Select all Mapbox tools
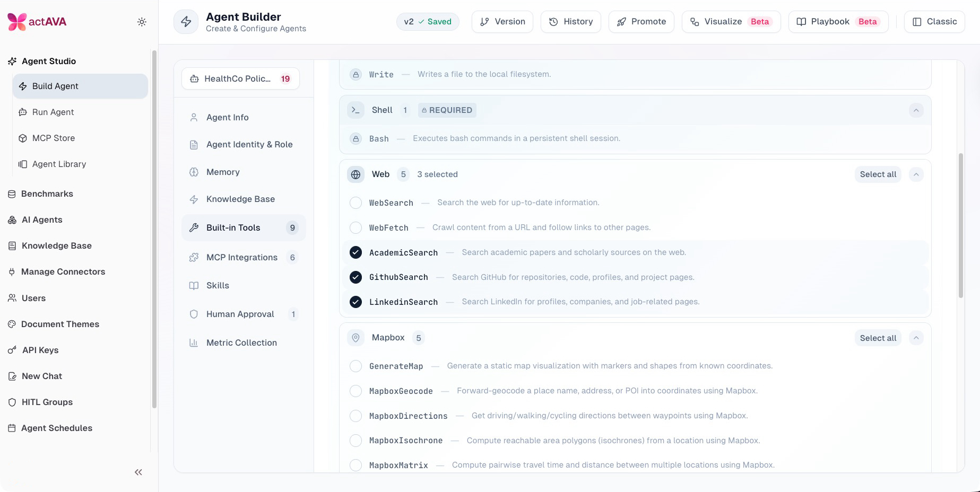 [878, 338]
